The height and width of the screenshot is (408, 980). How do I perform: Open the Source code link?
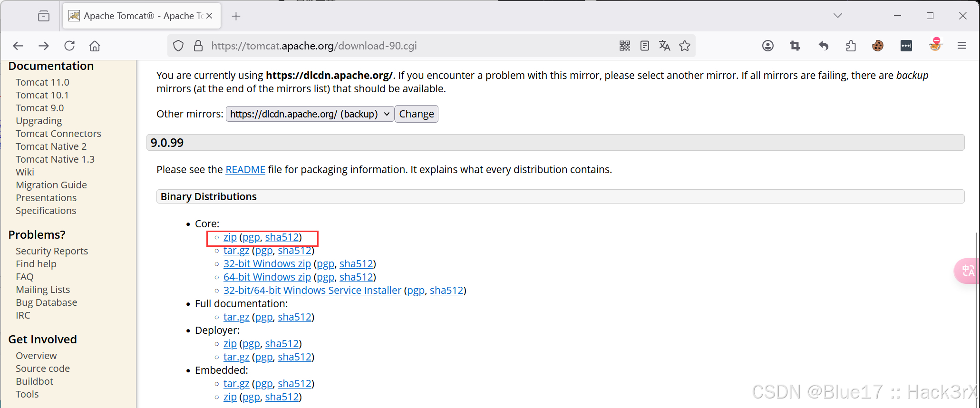pyautogui.click(x=43, y=369)
